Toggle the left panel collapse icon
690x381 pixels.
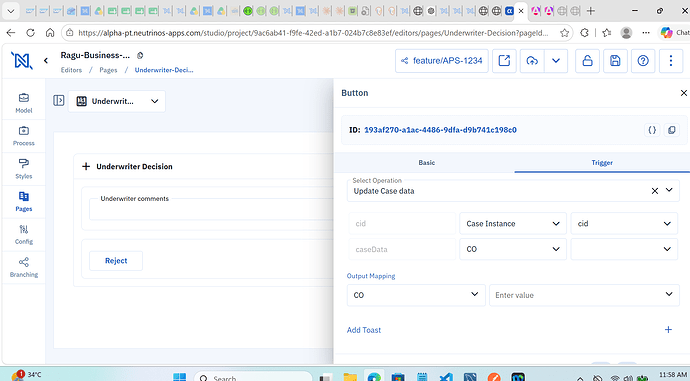[59, 101]
